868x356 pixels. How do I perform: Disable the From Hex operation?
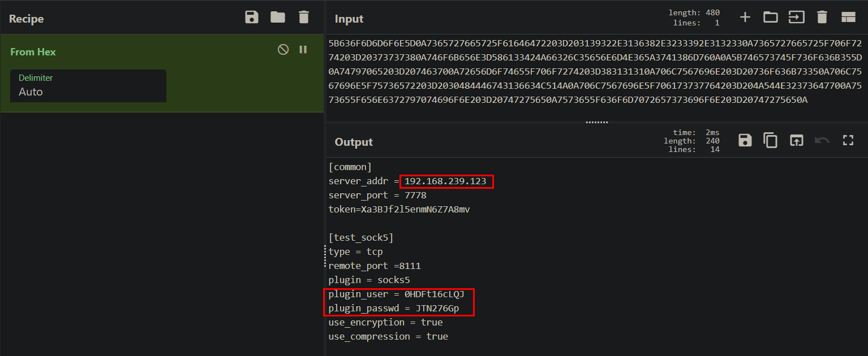coord(283,49)
